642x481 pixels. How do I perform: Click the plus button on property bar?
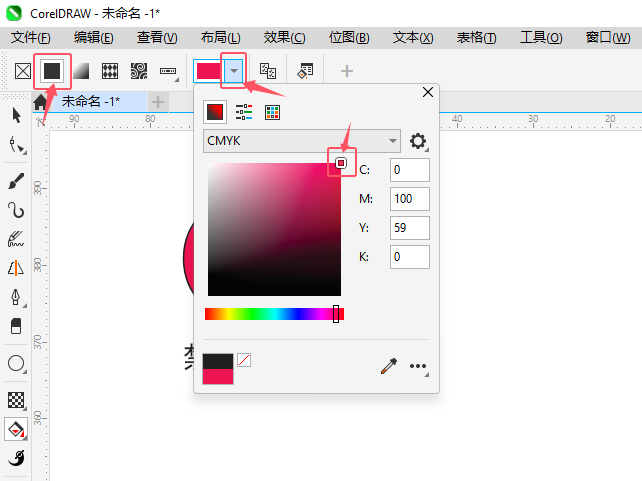tap(347, 71)
